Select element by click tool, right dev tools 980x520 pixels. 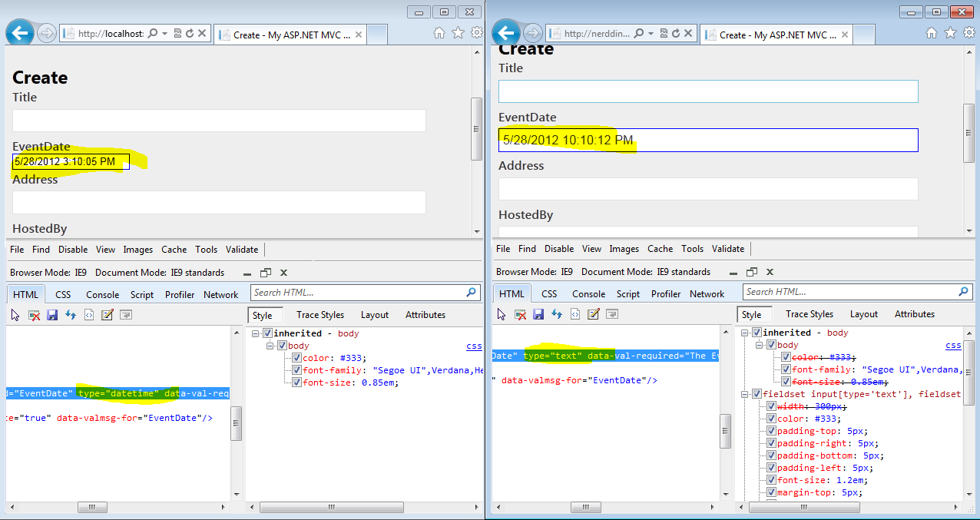[502, 314]
